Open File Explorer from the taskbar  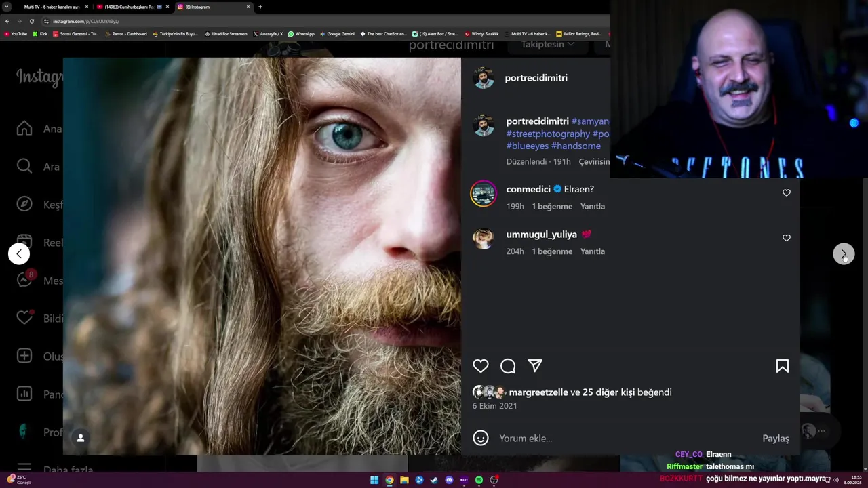[404, 480]
